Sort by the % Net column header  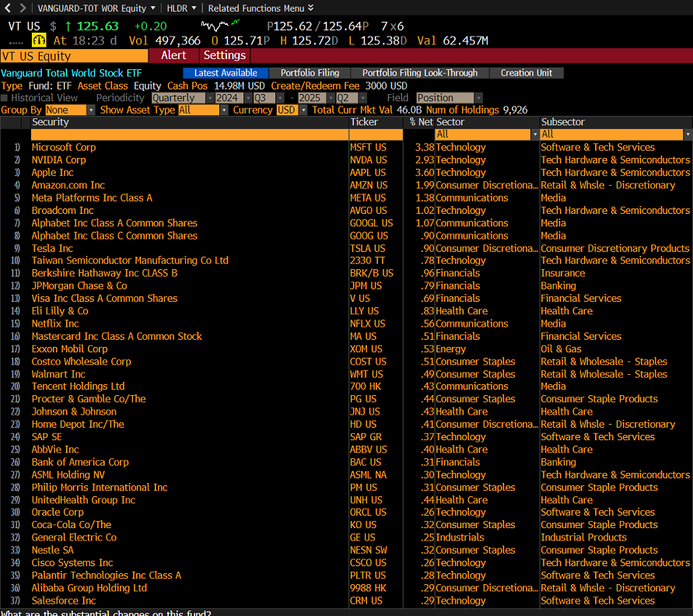(x=422, y=122)
